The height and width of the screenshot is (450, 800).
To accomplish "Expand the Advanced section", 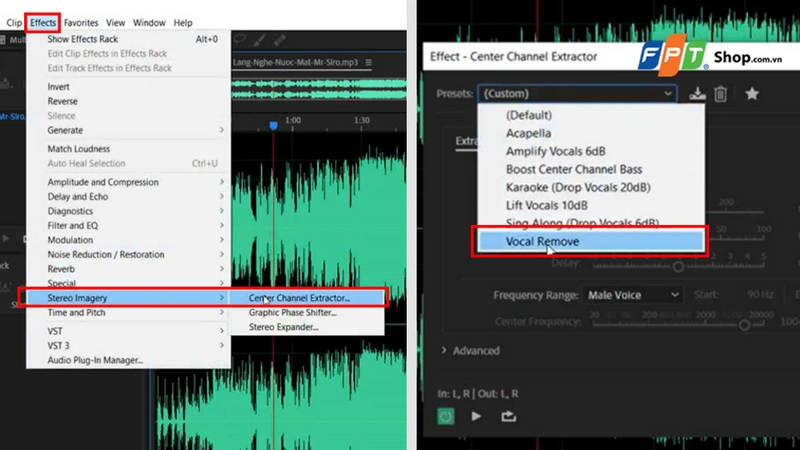I will pos(471,351).
